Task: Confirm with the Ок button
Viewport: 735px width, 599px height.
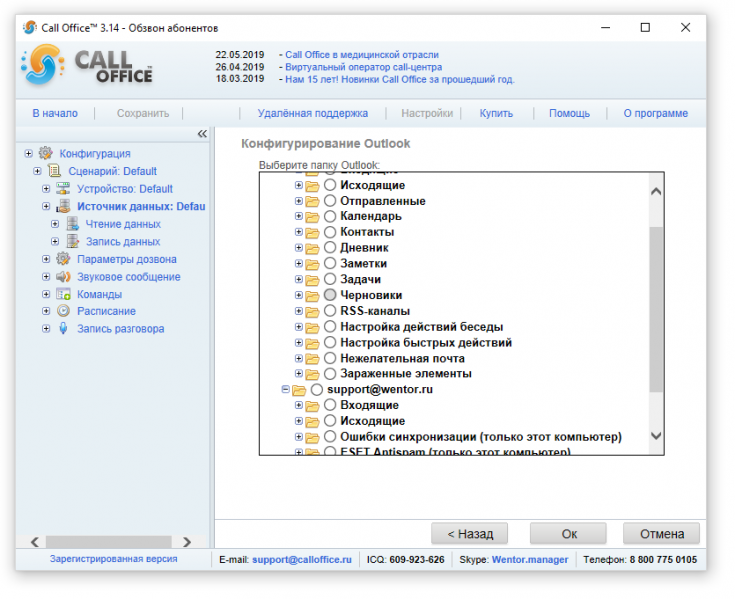Action: [x=569, y=534]
